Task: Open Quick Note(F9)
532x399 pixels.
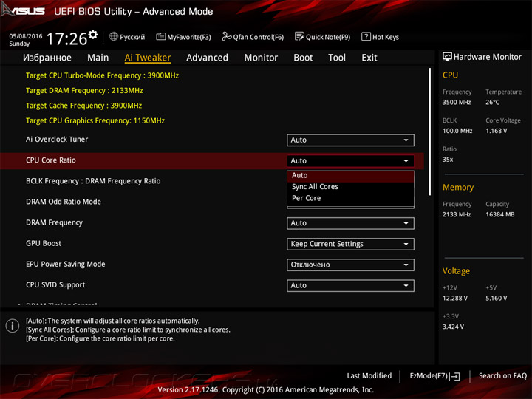Action: [x=323, y=37]
